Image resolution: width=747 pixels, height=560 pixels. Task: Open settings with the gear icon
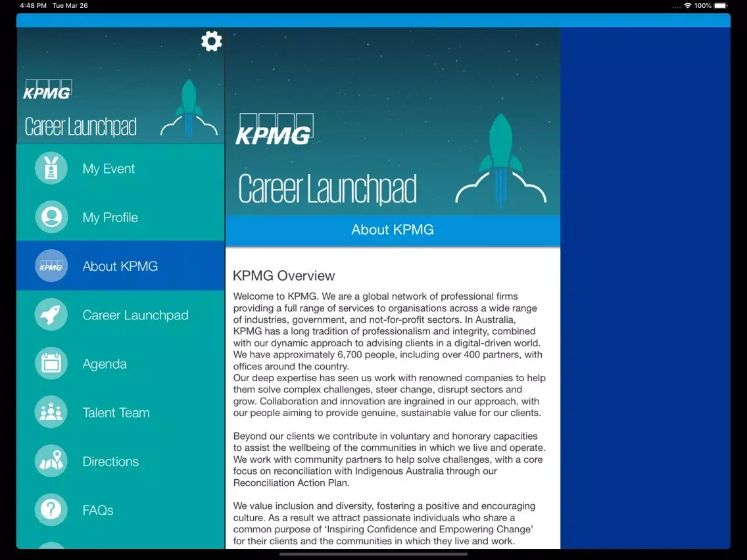pyautogui.click(x=212, y=41)
